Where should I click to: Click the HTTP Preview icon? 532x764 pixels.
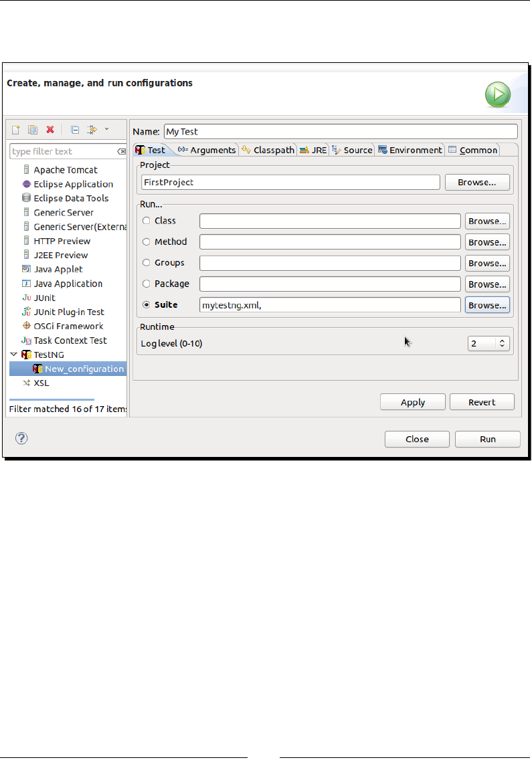click(x=26, y=240)
